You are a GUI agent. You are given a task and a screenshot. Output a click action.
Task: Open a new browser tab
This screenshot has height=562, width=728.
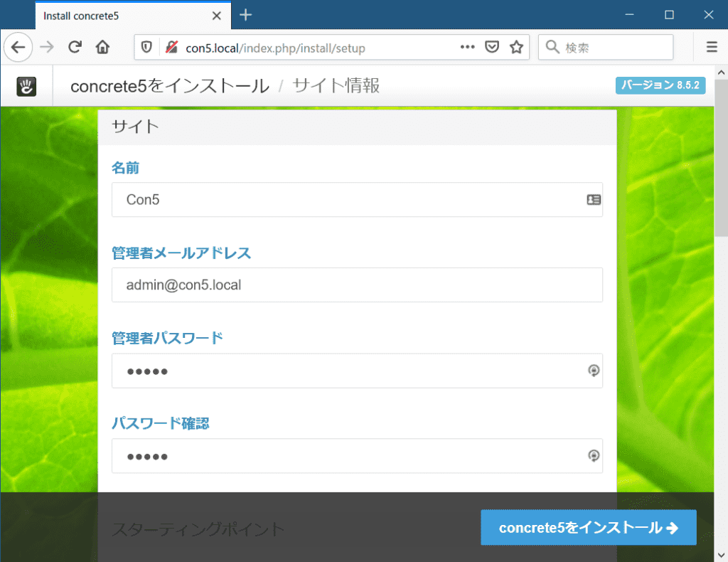pos(245,16)
